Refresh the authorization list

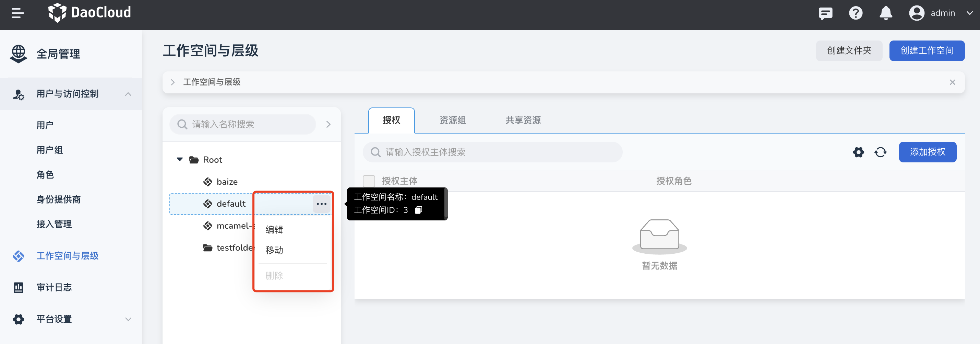[x=880, y=152]
